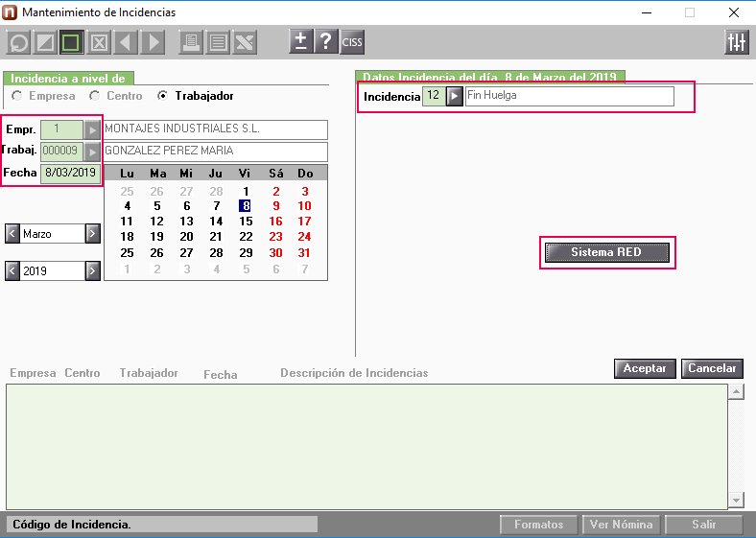Click the Cancelar button
This screenshot has height=538, width=756.
712,369
